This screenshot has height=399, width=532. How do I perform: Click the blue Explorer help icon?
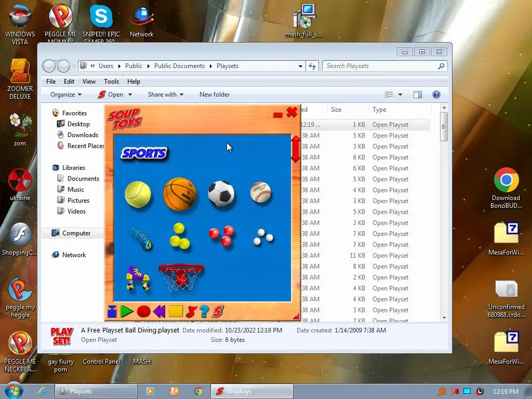pyautogui.click(x=436, y=95)
